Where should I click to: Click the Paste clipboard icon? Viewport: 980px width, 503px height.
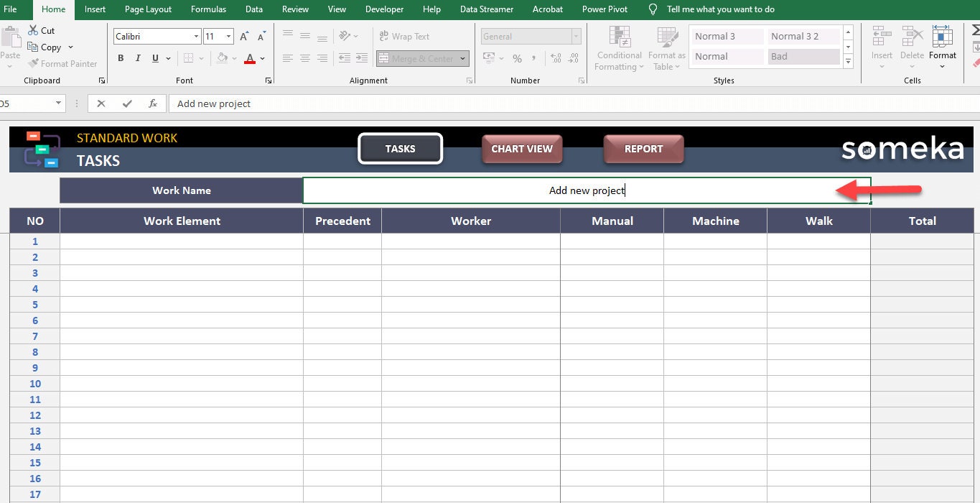tap(10, 37)
